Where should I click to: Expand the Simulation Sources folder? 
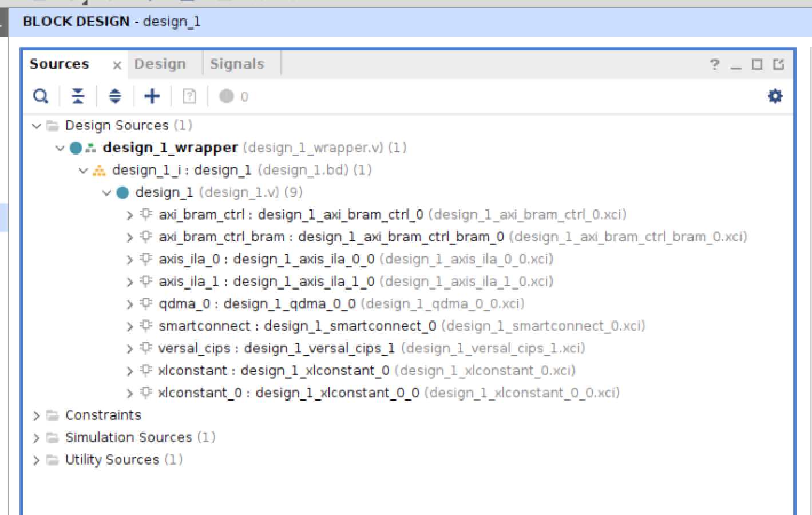tap(37, 438)
